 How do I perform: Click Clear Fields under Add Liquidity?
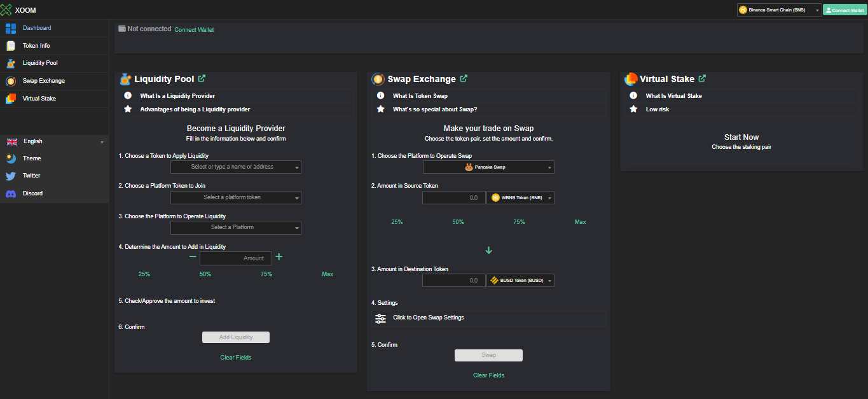coord(236,358)
